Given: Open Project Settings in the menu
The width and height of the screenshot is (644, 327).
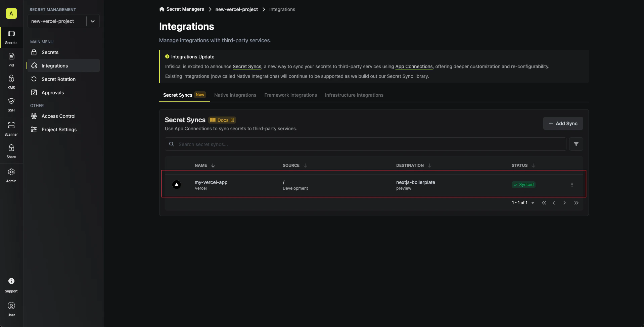Looking at the screenshot, I should [63, 130].
